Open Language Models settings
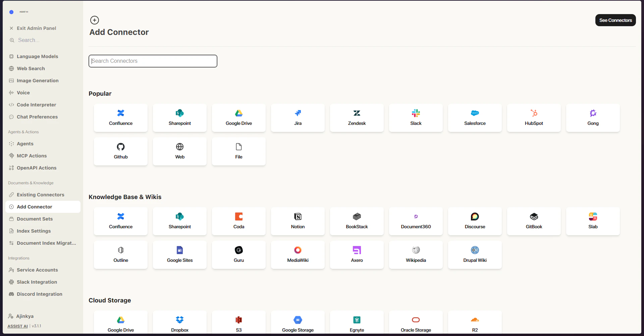The height and width of the screenshot is (336, 644). click(x=43, y=56)
